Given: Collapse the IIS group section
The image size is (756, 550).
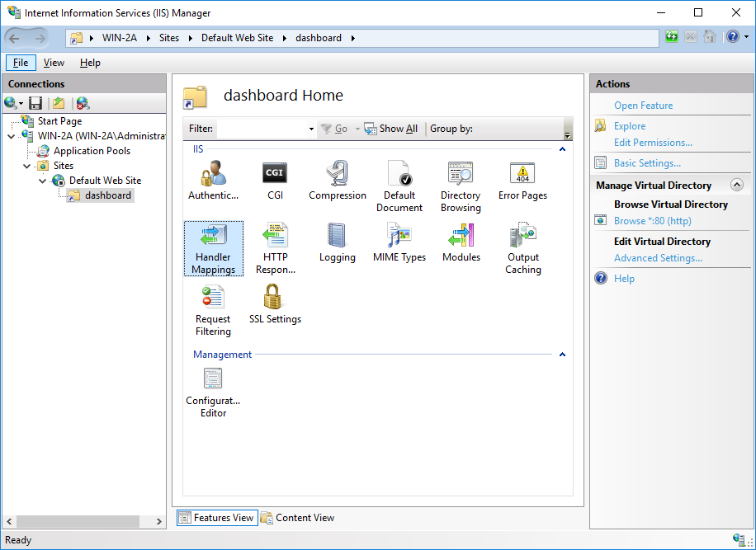Looking at the screenshot, I should [562, 149].
